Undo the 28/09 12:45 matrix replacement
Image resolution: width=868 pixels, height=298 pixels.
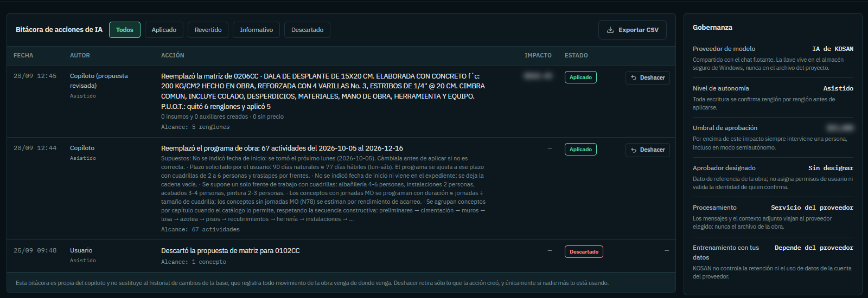click(x=648, y=77)
